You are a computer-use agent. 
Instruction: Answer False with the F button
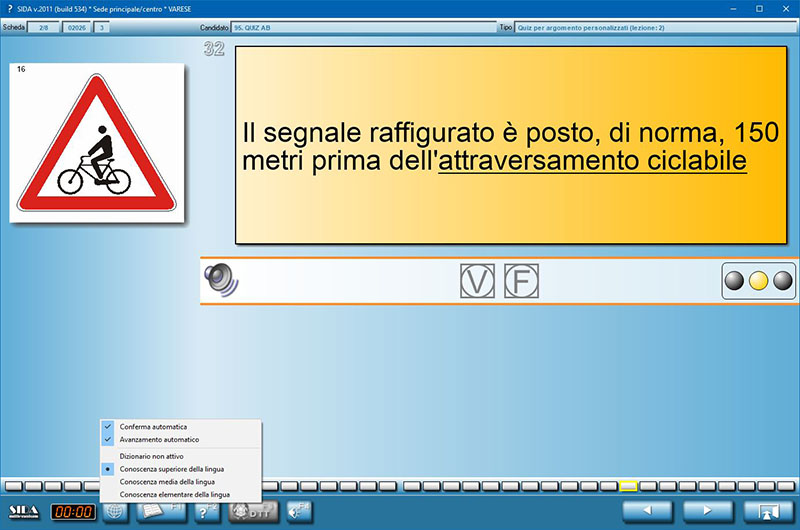pos(521,281)
